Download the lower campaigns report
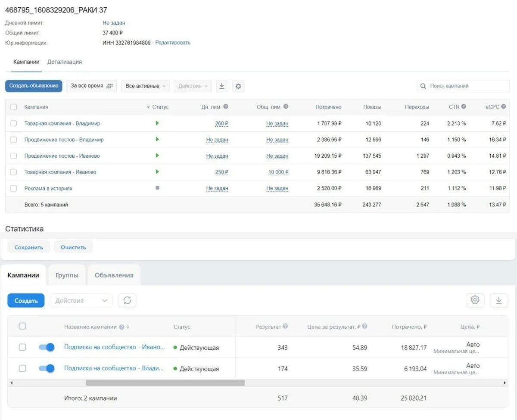Image resolution: width=517 pixels, height=420 pixels. 499,300
